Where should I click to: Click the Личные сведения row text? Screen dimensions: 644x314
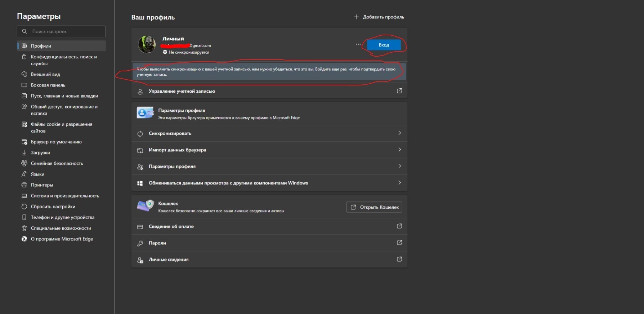coord(169,260)
